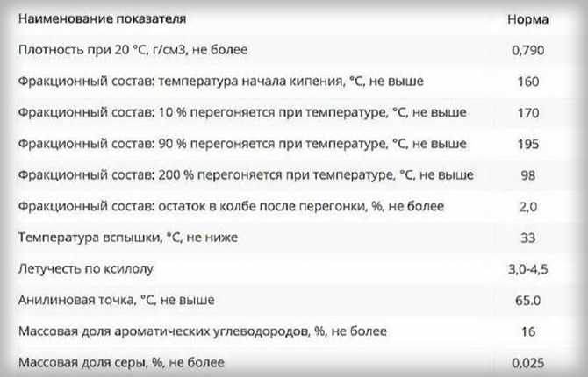Click the residue value 2,0

[528, 206]
